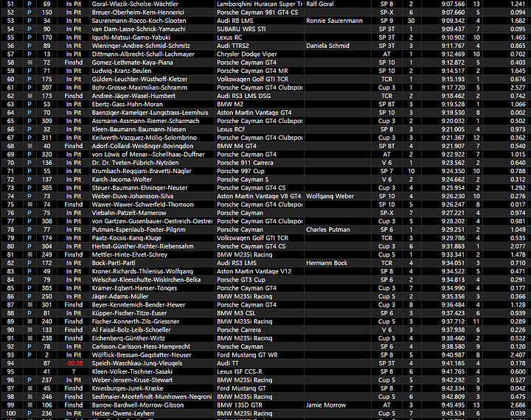Click Lexus ISF CCS-R car cell

(x=240, y=371)
